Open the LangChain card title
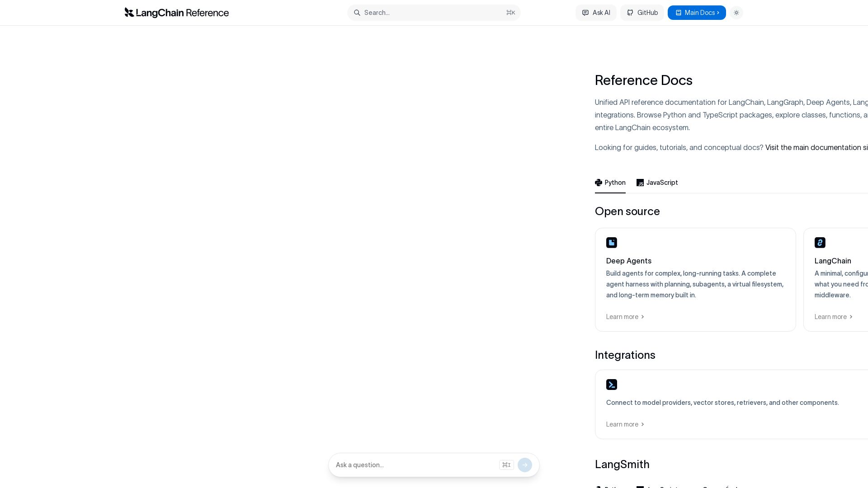 tap(833, 261)
